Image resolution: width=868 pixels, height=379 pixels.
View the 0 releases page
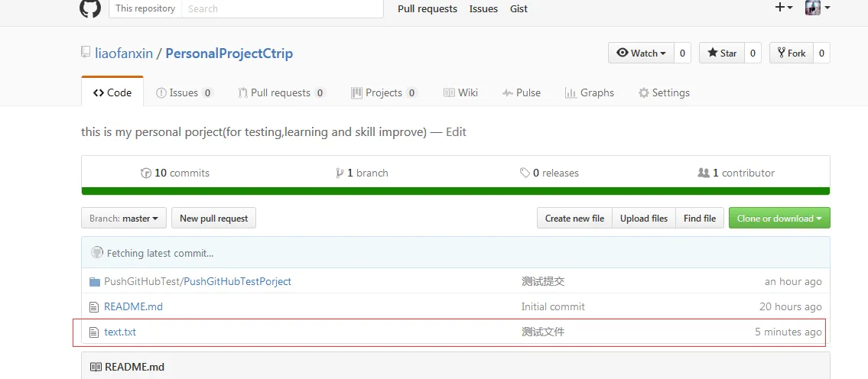coord(549,173)
